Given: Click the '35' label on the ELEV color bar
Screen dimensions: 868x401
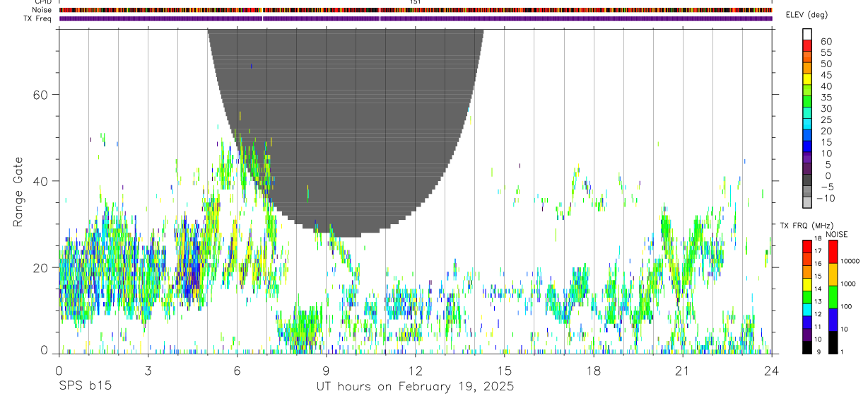Looking at the screenshot, I should [826, 98].
